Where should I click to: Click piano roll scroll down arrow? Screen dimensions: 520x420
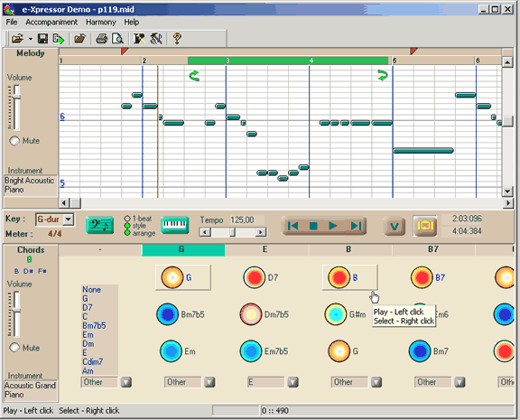pos(507,191)
